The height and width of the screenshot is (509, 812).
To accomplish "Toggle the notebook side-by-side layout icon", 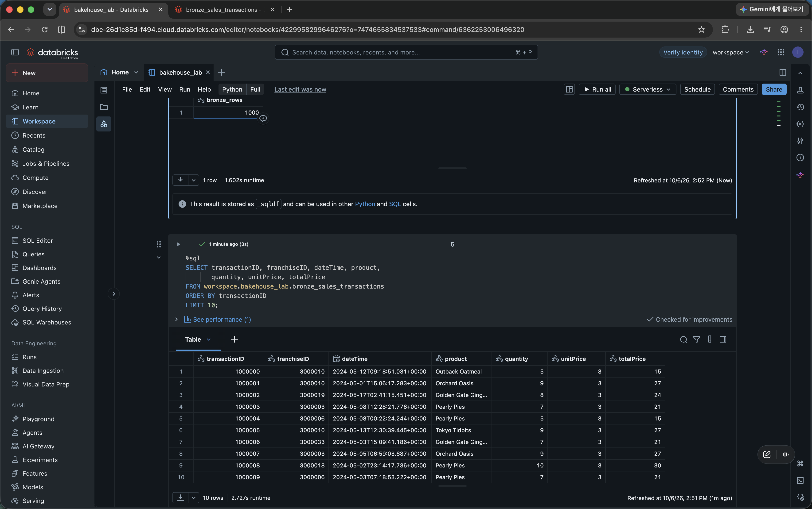I will point(783,72).
